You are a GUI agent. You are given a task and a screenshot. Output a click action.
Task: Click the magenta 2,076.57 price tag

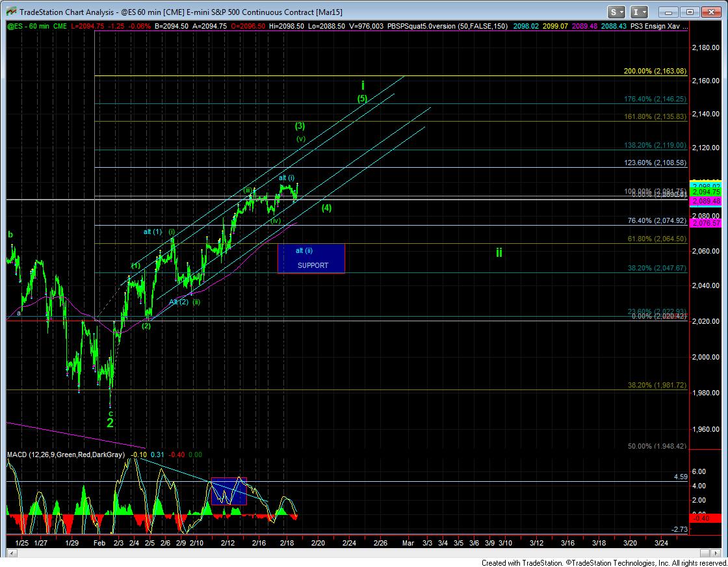[706, 224]
